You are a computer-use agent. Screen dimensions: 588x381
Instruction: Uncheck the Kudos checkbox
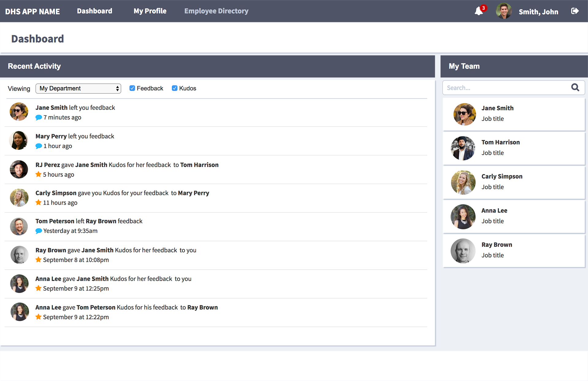[x=175, y=88]
